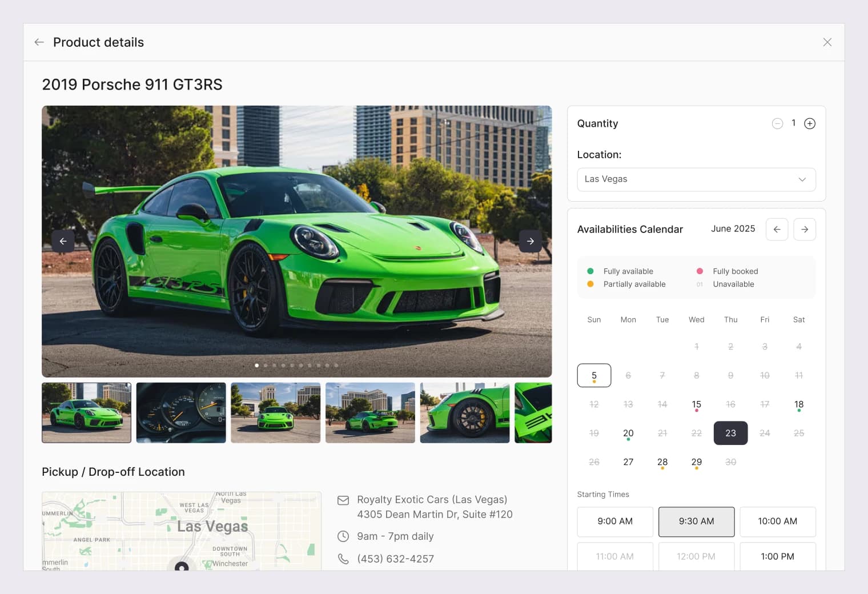Open the Las Vegas location dropdown
Image resolution: width=868 pixels, height=594 pixels.
[696, 179]
